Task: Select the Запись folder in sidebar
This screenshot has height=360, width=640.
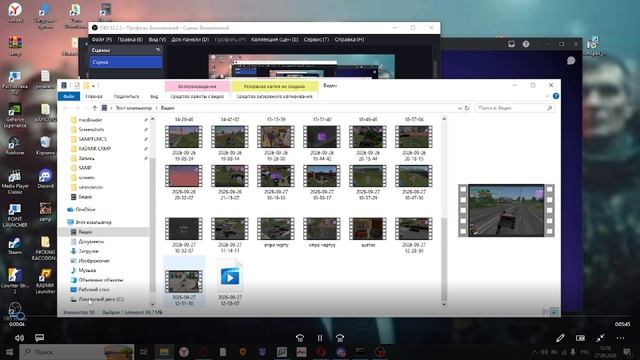Action: coord(86,158)
